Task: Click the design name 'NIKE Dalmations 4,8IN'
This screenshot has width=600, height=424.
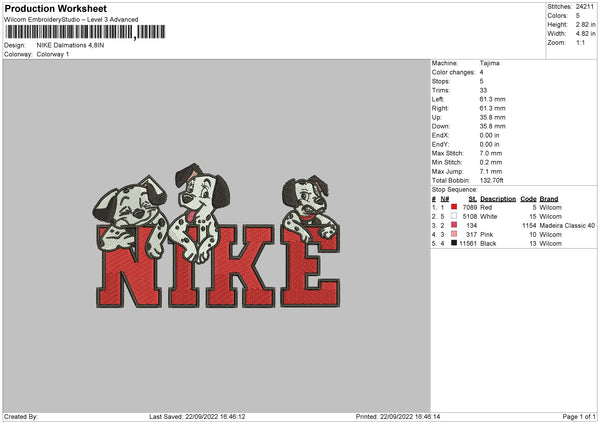Action: coord(70,45)
